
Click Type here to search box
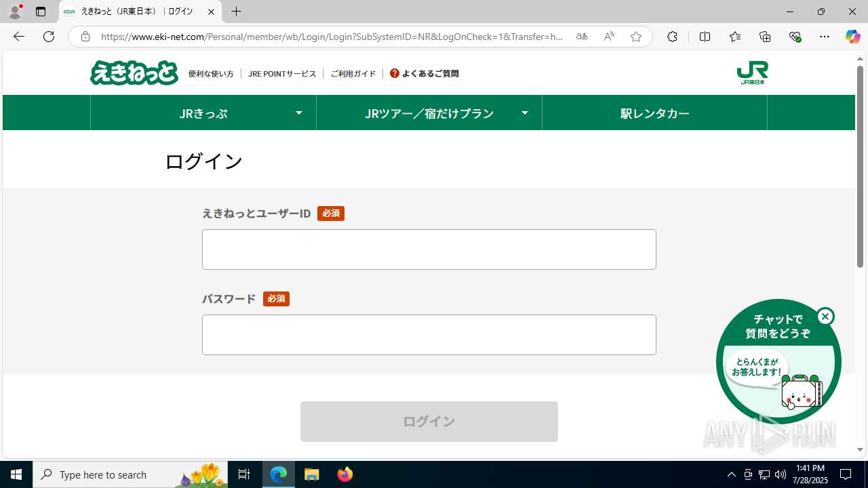(129, 474)
